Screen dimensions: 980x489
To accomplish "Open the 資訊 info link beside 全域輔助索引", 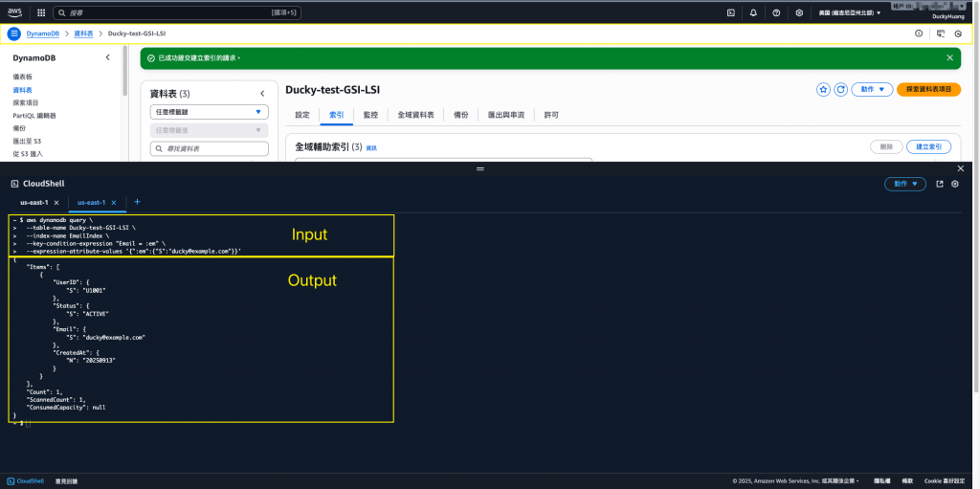I will tap(371, 148).
